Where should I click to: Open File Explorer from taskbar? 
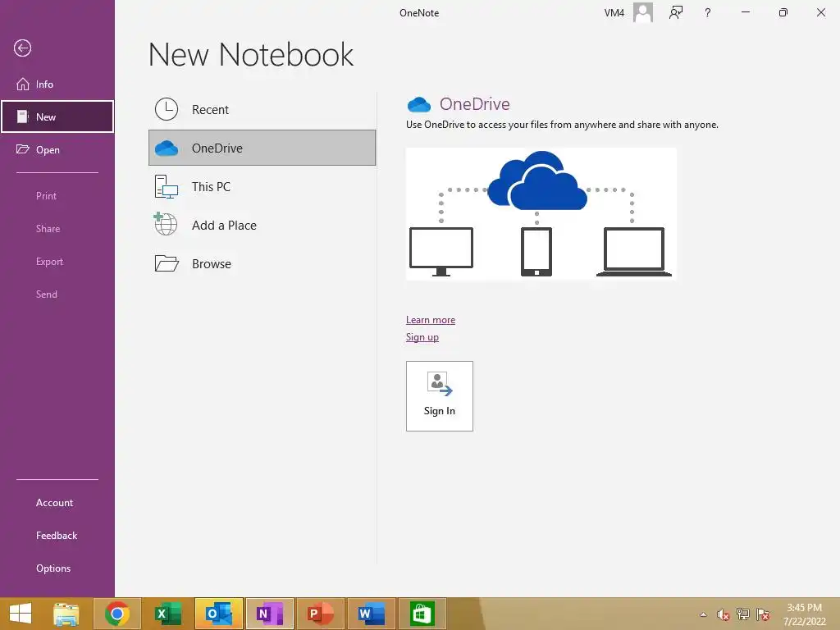(66, 614)
